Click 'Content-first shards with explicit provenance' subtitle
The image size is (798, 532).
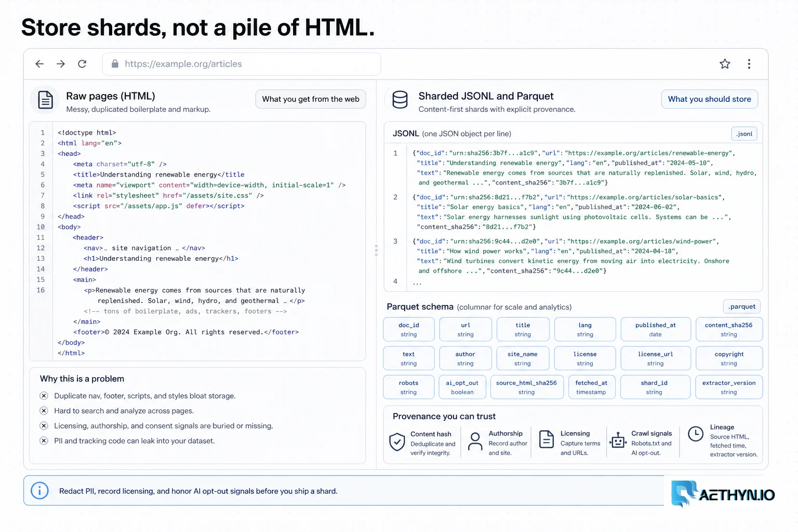(497, 109)
